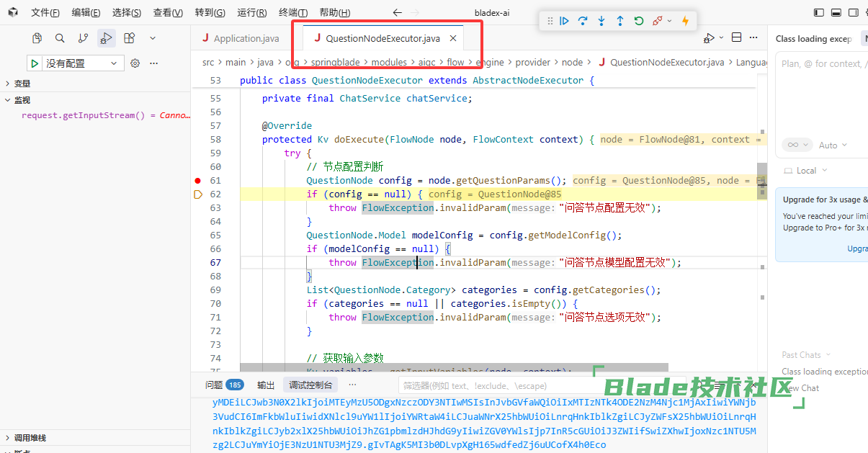Open the 运行(R) menu
Image resolution: width=868 pixels, height=453 pixels.
pyautogui.click(x=251, y=12)
